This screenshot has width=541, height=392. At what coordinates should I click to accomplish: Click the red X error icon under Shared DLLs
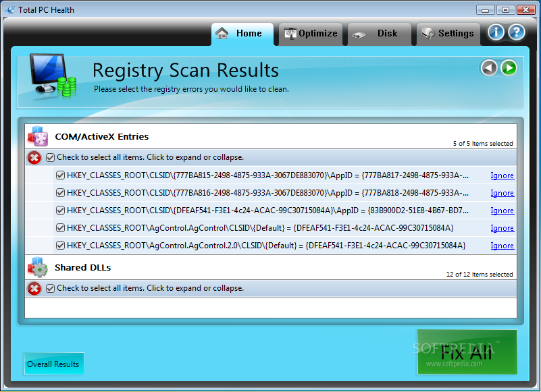coord(34,289)
